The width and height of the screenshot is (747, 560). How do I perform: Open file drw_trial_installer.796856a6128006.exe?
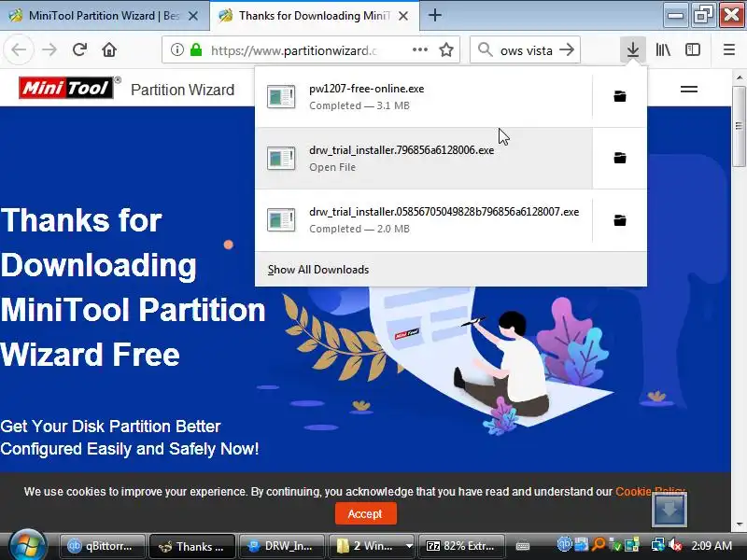pyautogui.click(x=424, y=158)
